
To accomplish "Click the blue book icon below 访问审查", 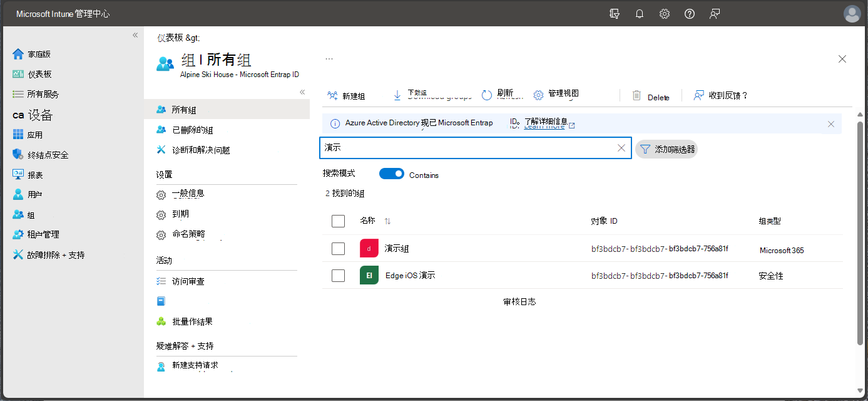I will tap(161, 301).
